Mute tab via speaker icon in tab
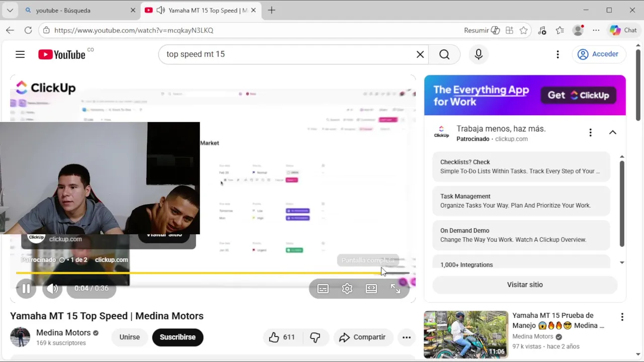This screenshot has height=362, width=644. pyautogui.click(x=160, y=10)
